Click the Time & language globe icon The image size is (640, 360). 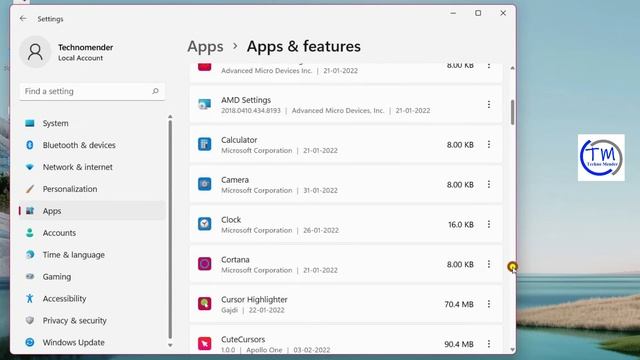(30, 255)
